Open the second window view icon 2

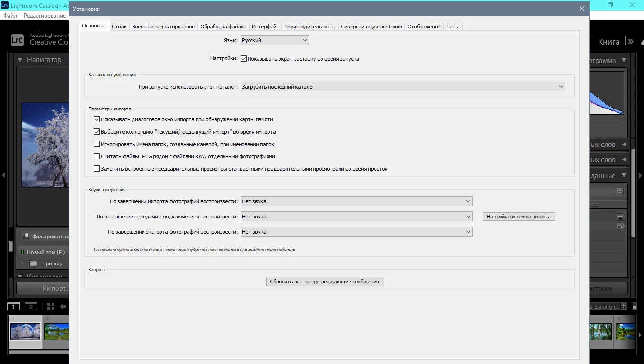31,307
